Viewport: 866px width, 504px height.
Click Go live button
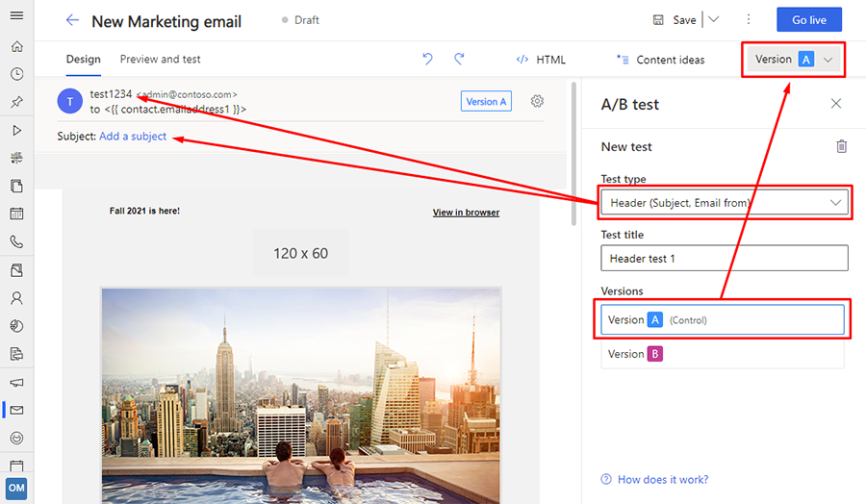pyautogui.click(x=809, y=20)
